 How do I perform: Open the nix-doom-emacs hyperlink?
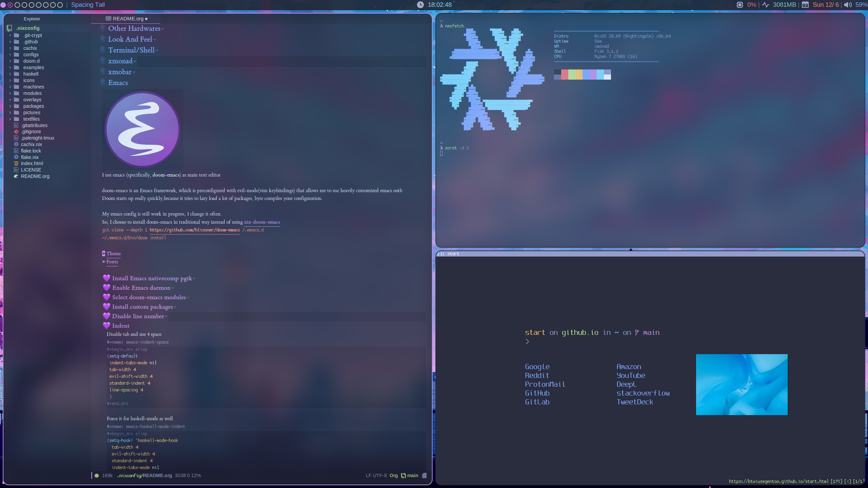[262, 222]
